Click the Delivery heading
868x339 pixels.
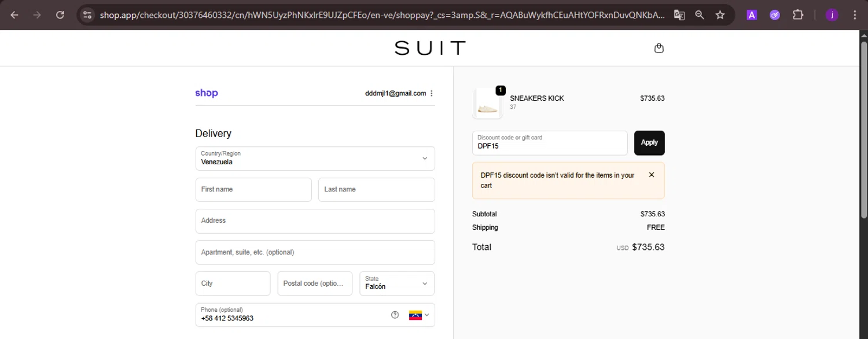click(213, 134)
